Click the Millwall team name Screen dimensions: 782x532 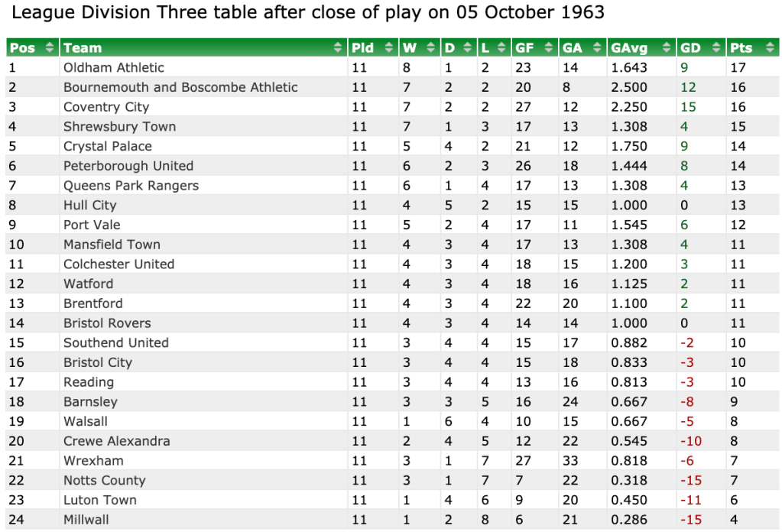click(86, 520)
